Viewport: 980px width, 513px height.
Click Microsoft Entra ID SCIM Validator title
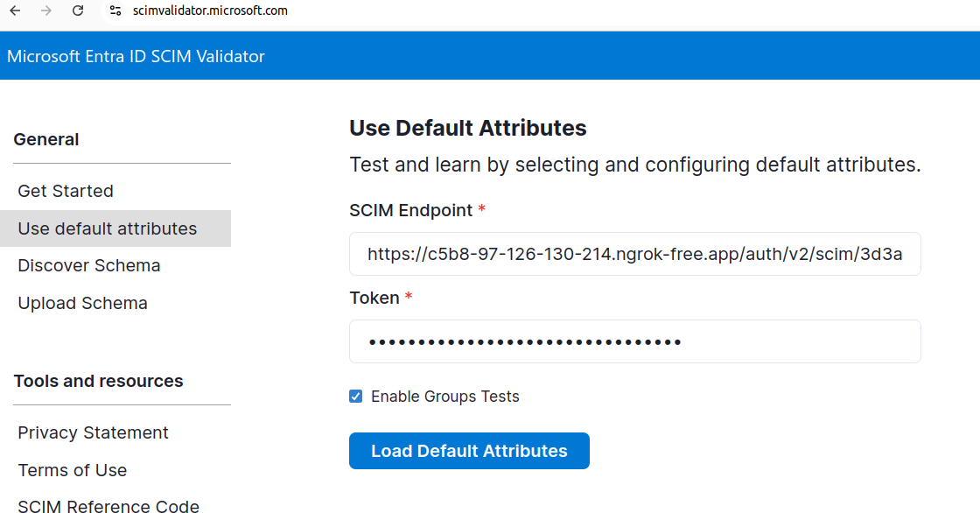point(136,56)
